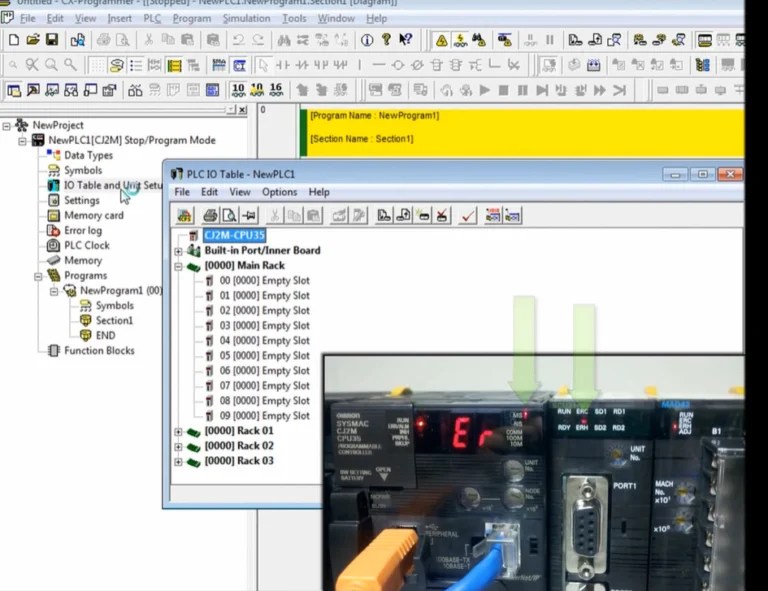Select the CJ2M-CPU35 root item
Screen dimensions: 768x591
[234, 236]
